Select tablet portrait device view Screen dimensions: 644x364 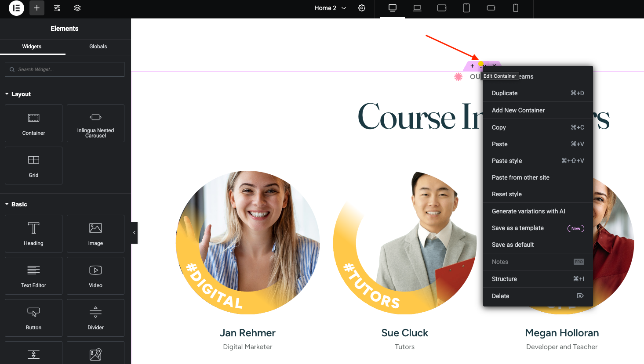click(466, 8)
